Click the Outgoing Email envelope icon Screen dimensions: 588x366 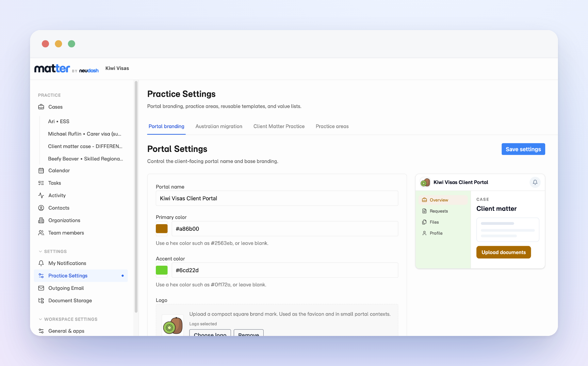[x=41, y=288]
